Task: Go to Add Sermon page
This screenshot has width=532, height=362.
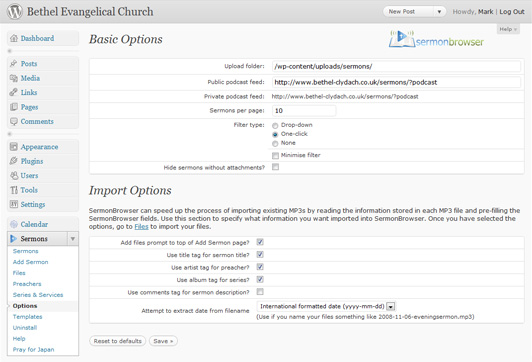Action: [x=31, y=262]
